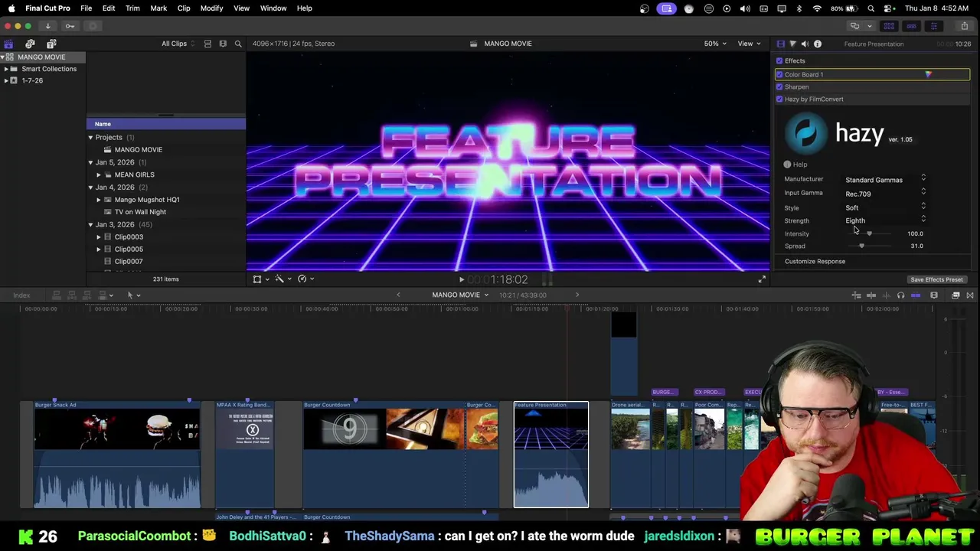Show the Video inspector tab icon
The image size is (980, 551).
pos(780,44)
